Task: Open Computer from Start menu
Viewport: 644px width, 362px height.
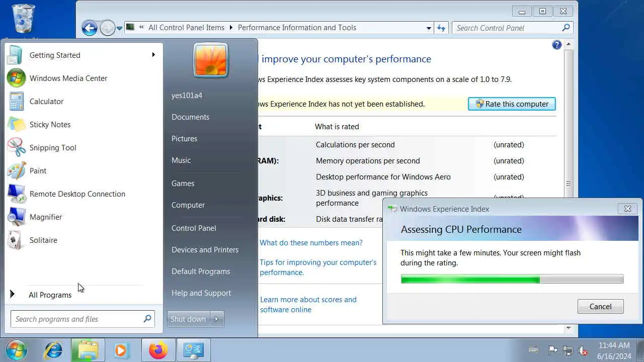Action: (x=188, y=205)
